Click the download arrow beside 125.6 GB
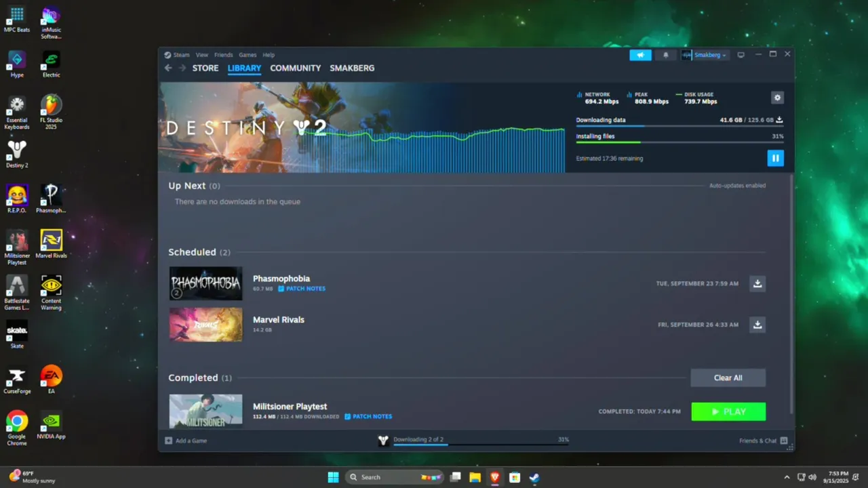Viewport: 868px width, 488px height. 779,120
